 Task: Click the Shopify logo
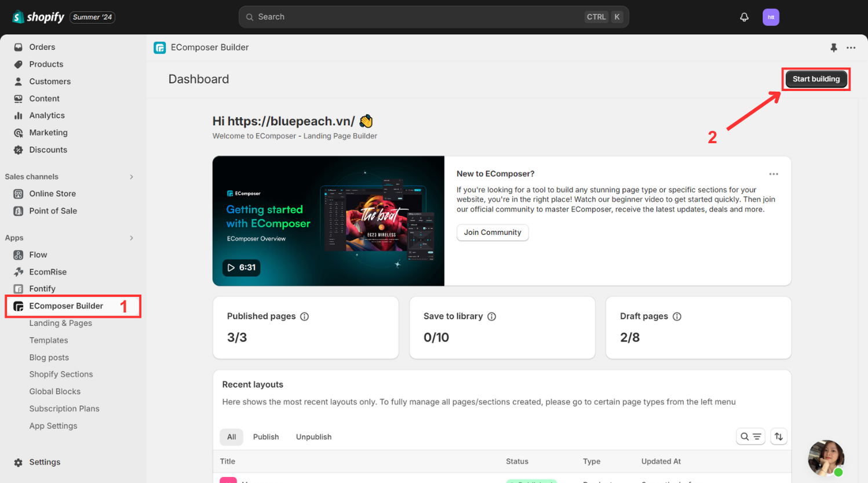[x=38, y=17]
